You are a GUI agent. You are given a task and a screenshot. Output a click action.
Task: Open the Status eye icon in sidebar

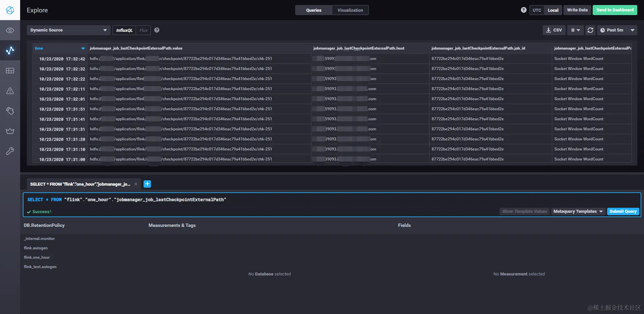pos(10,30)
